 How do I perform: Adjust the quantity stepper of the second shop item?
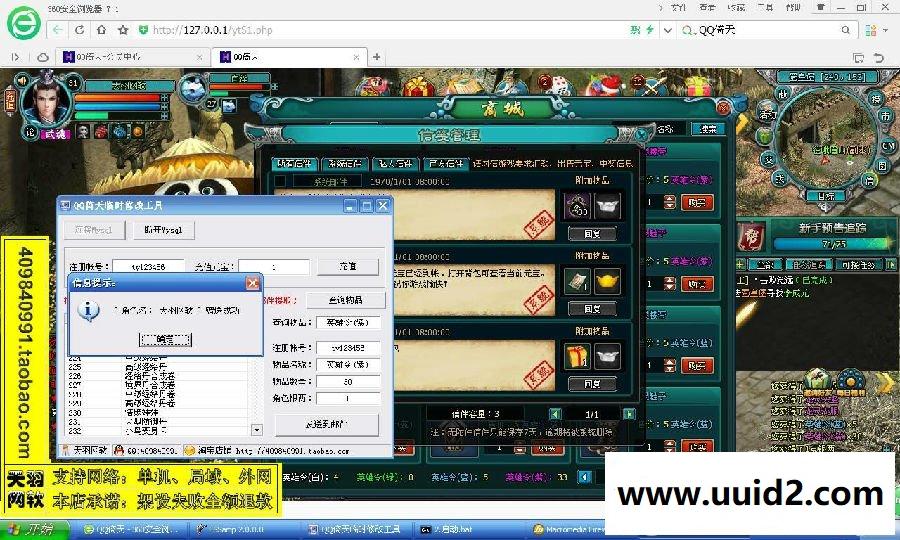[669, 283]
